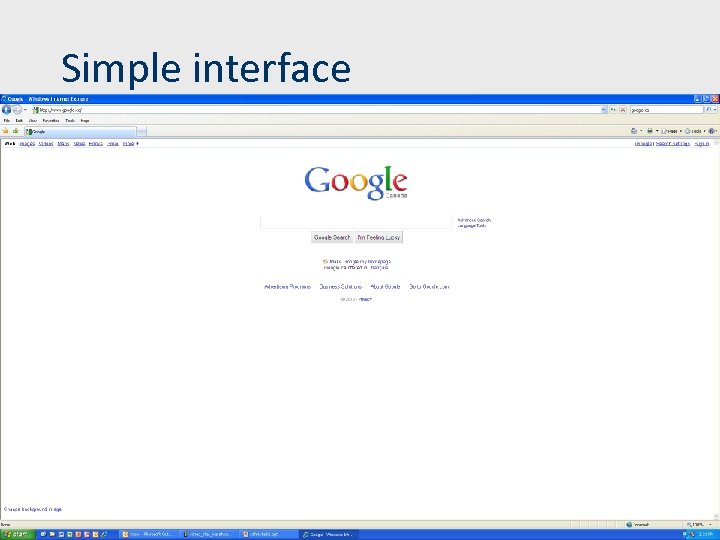
Task: Click the Advanced Search link
Action: click(x=474, y=220)
